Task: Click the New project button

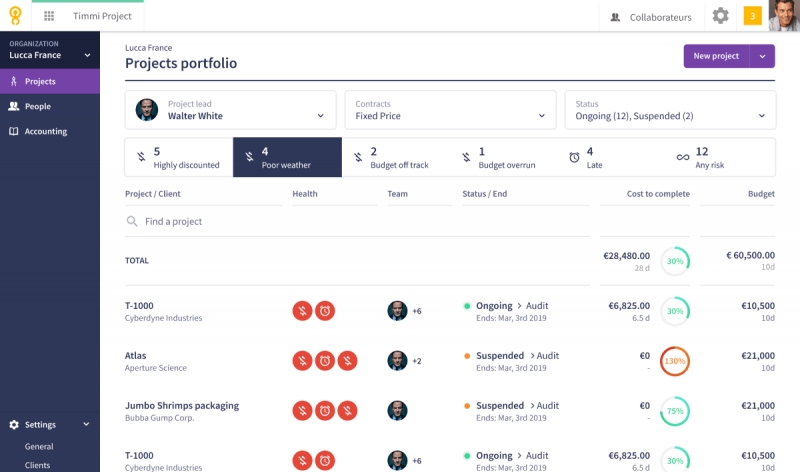Action: pos(716,56)
